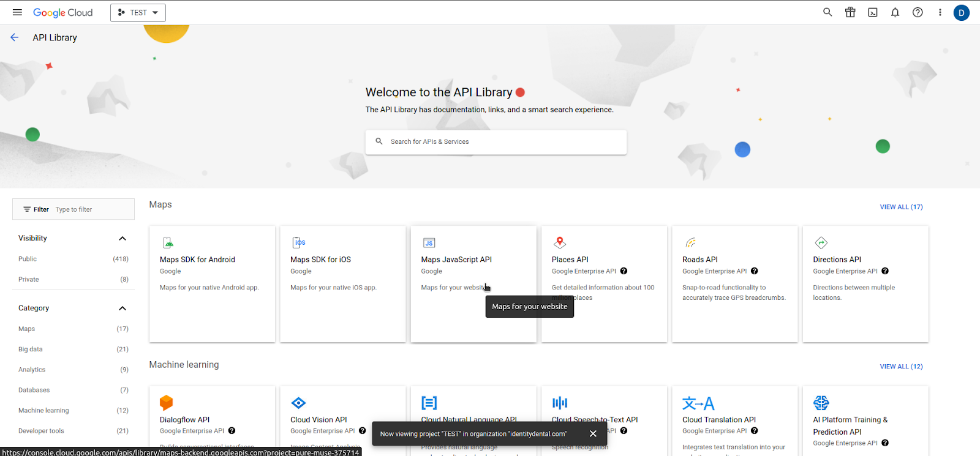980x456 pixels.
Task: Select the Databases category filter
Action: (34, 390)
